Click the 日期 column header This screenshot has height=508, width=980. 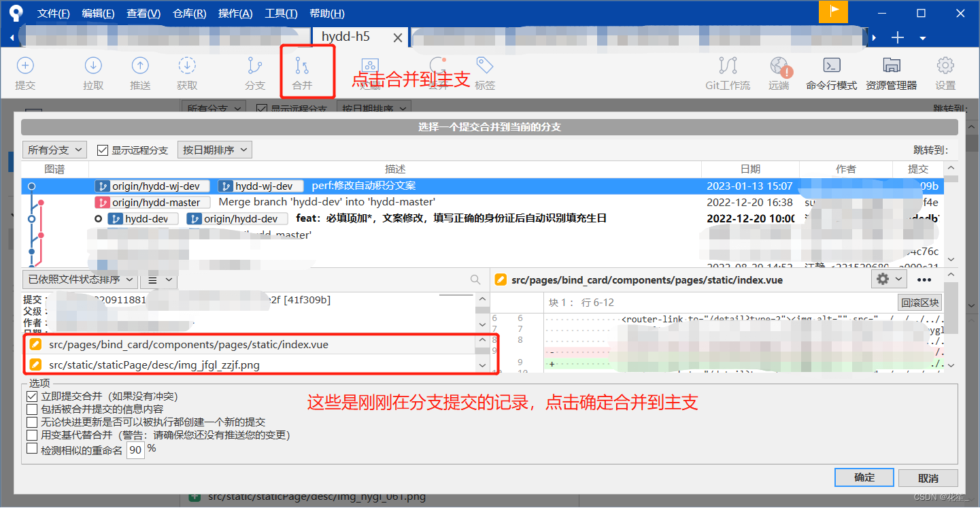click(750, 169)
